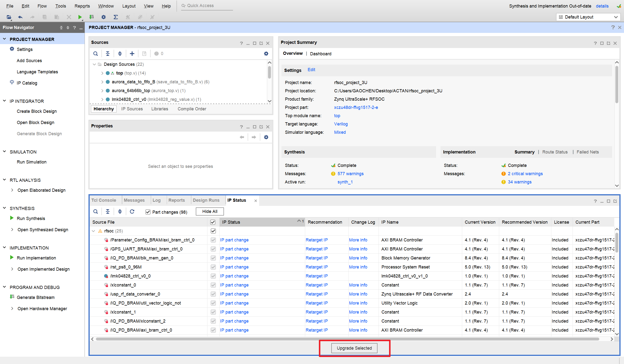Collapse IP INTEGRATOR section
Viewport: 624px width, 364px height.
pos(4,101)
